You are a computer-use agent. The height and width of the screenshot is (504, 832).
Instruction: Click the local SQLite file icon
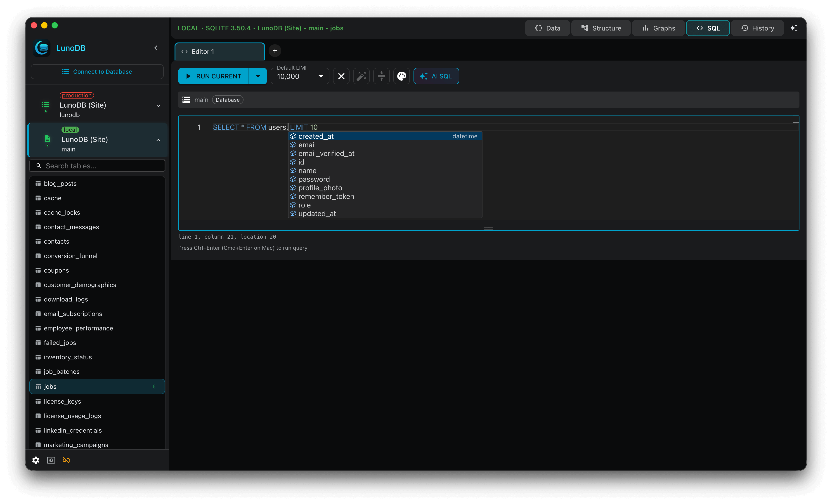coord(47,139)
